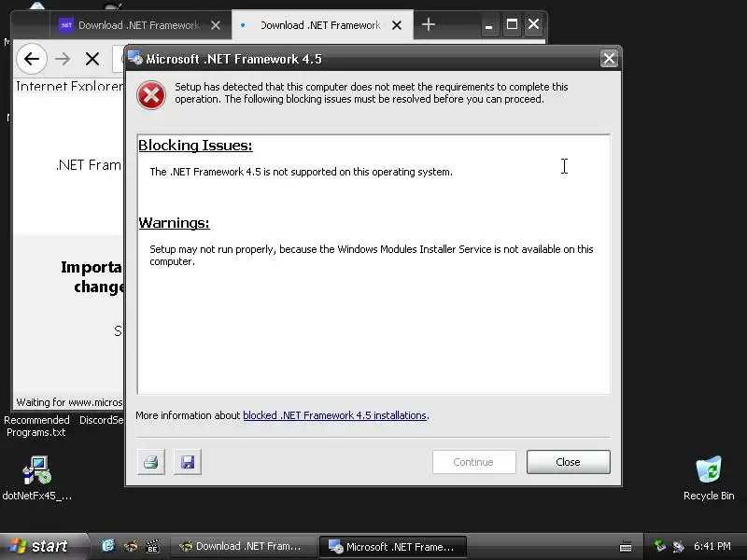Click the media player quick launch icon
Screen dimensions: 747x560
point(152,546)
